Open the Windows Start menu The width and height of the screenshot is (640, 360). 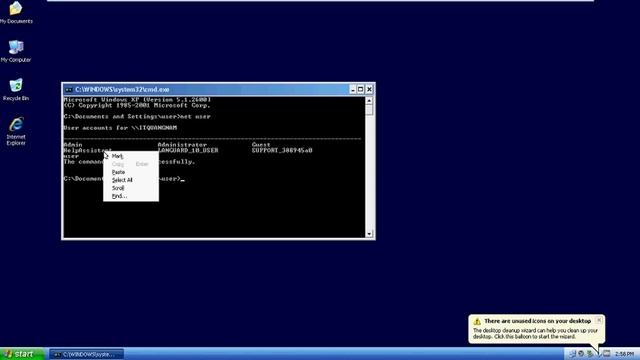[x=22, y=354]
